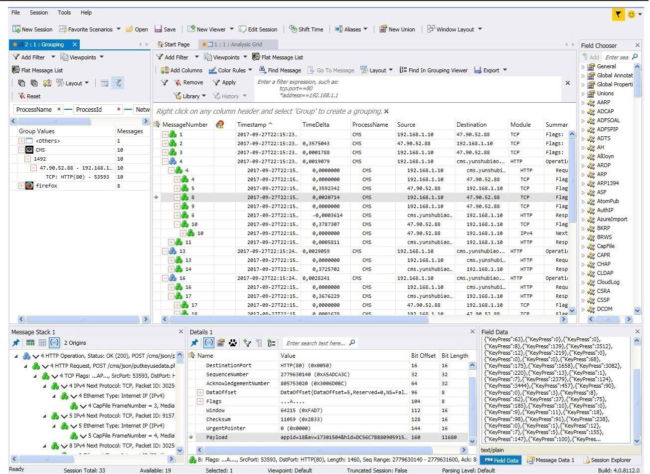This screenshot has width=650, height=474.
Task: Toggle Flat Message List in the Grouping panel
Action: [x=38, y=70]
